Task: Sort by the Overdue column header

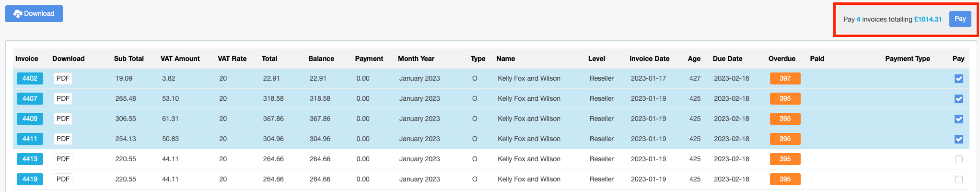Action: 782,59
